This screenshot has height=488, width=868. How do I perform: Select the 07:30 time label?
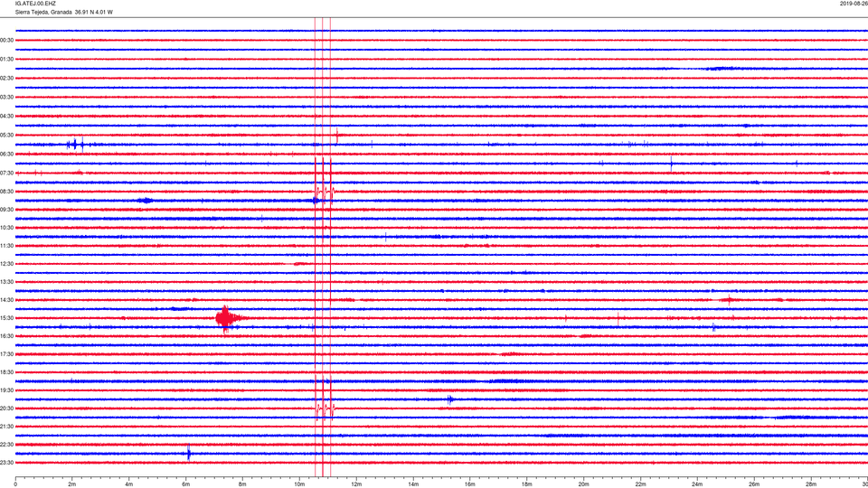tap(6, 174)
